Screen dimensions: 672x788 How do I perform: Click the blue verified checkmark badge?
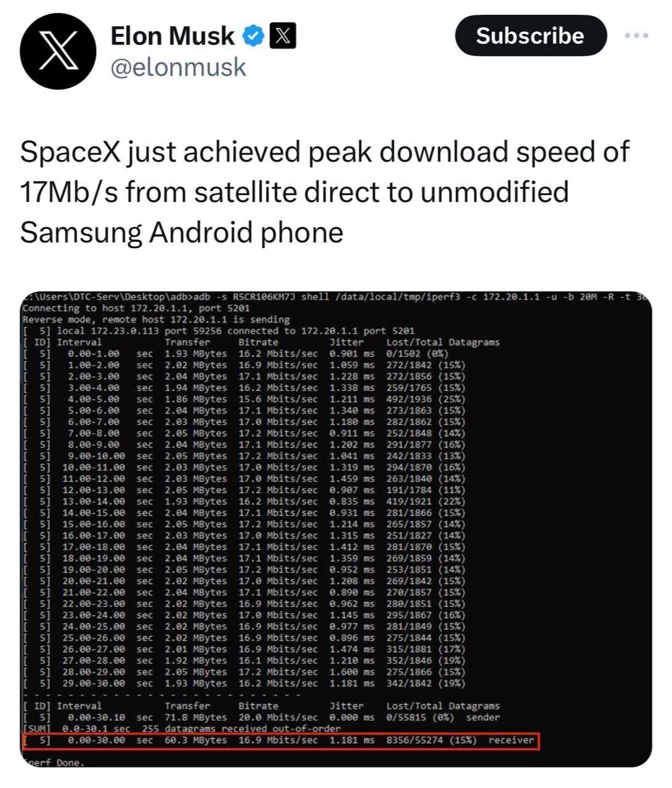click(x=252, y=36)
